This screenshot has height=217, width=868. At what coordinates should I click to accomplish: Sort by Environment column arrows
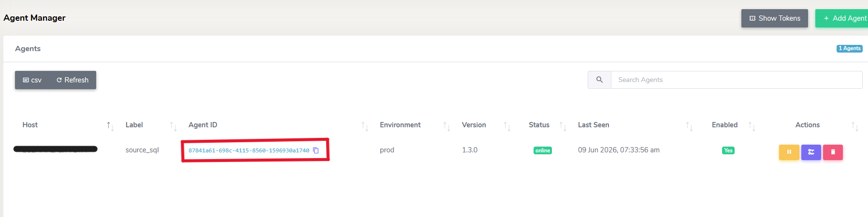(x=447, y=126)
